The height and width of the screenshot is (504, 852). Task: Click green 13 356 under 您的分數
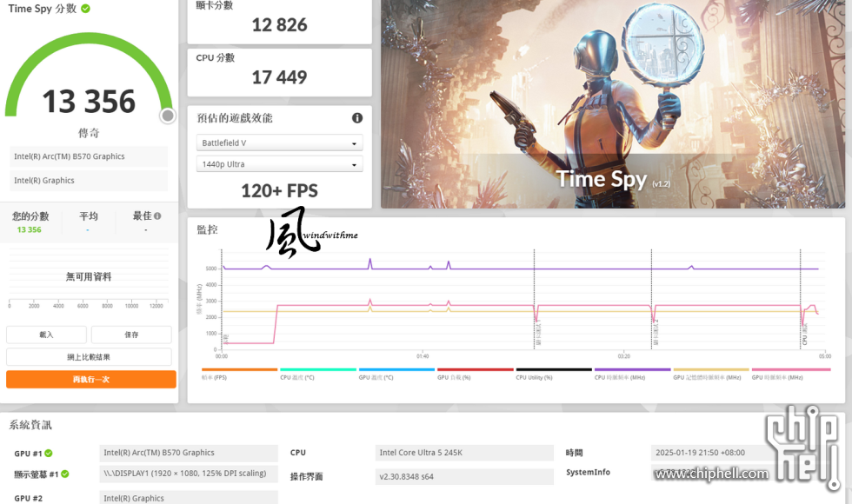[29, 229]
